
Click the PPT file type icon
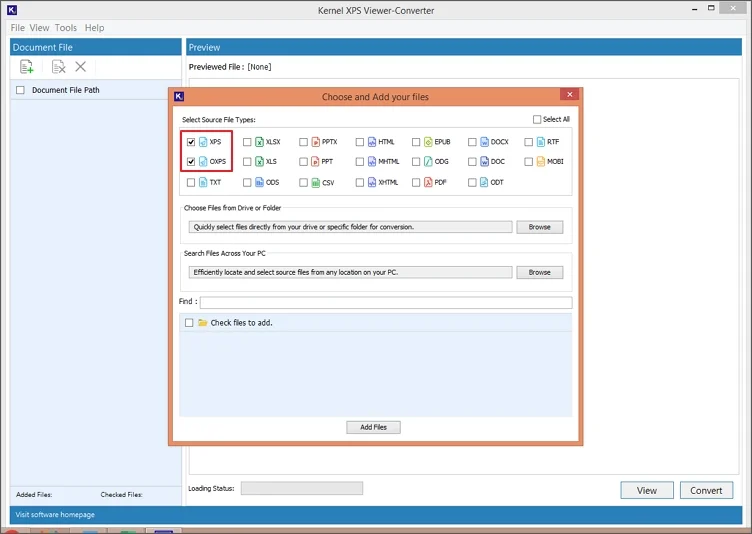[x=316, y=162]
